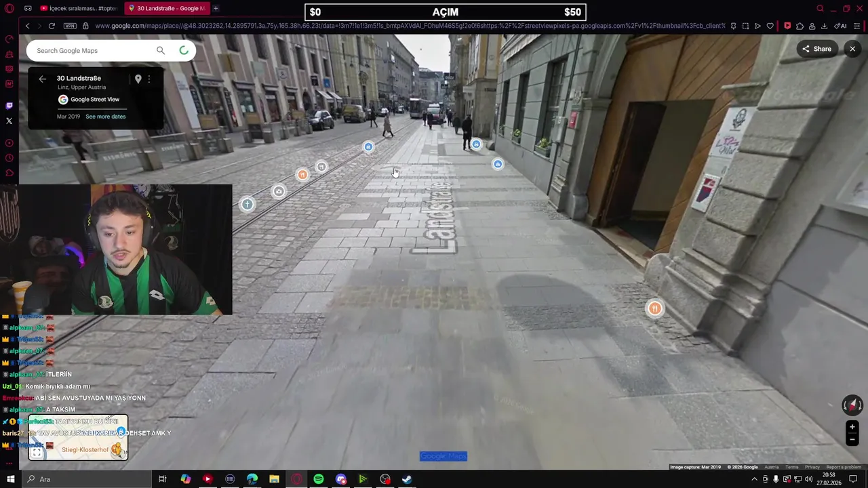Open the X sidebar icon

(x=9, y=121)
